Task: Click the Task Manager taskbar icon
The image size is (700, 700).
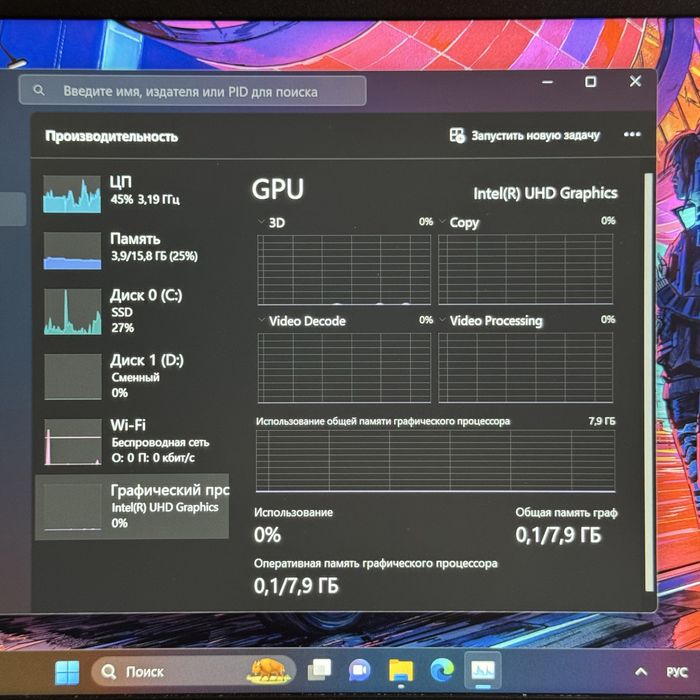Action: point(483,670)
